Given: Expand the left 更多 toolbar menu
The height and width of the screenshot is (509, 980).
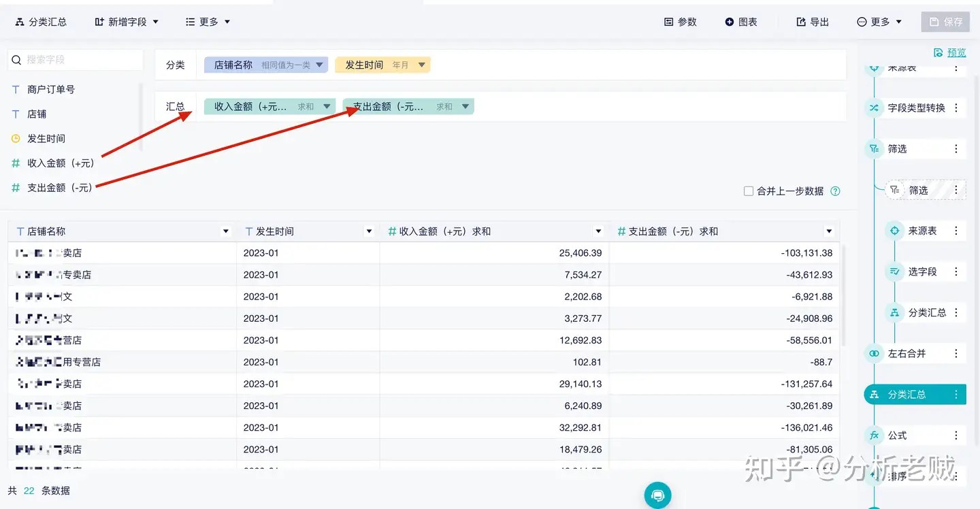Looking at the screenshot, I should pyautogui.click(x=208, y=22).
